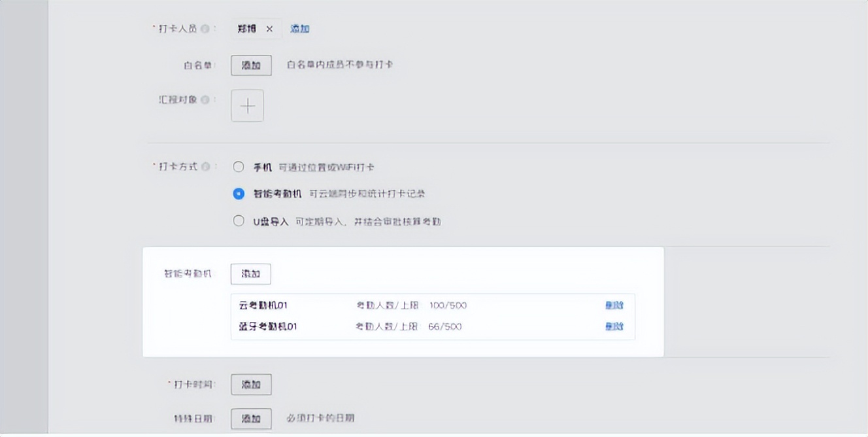Click the 郑博 member tag
Image resolution: width=868 pixels, height=437 pixels.
[250, 28]
